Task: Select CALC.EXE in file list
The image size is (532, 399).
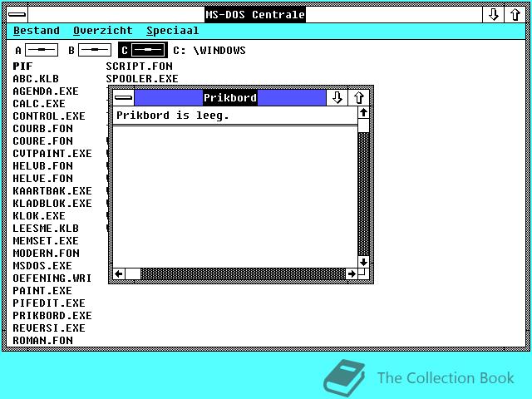Action: click(39, 103)
